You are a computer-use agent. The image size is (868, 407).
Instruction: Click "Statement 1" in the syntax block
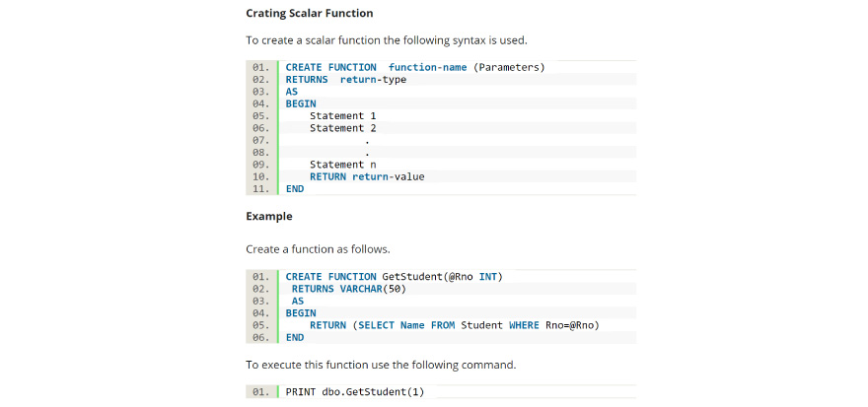(335, 115)
